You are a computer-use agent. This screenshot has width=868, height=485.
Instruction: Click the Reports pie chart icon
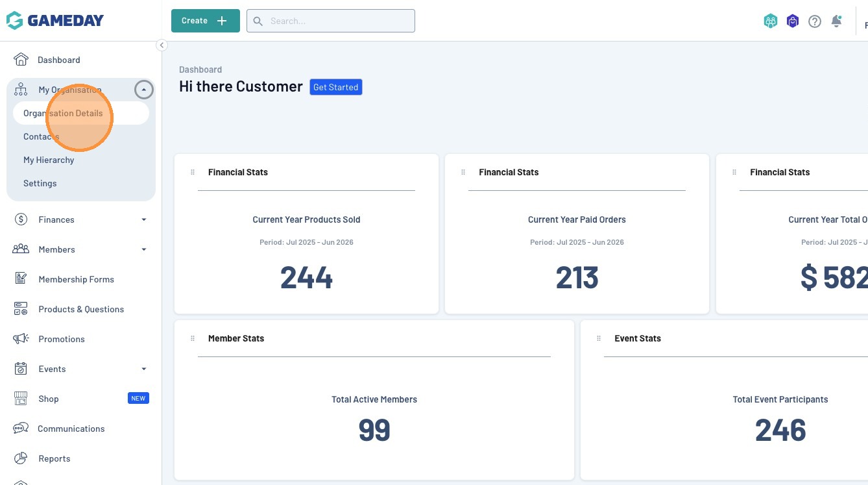(x=21, y=458)
